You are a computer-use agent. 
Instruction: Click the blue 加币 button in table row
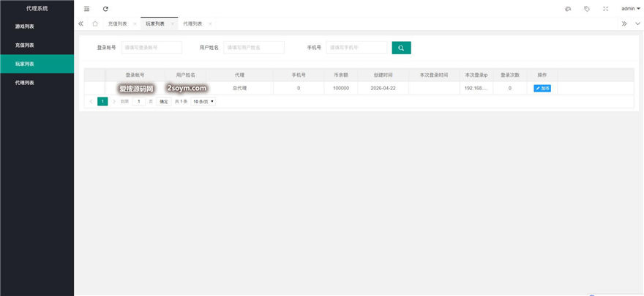click(542, 88)
